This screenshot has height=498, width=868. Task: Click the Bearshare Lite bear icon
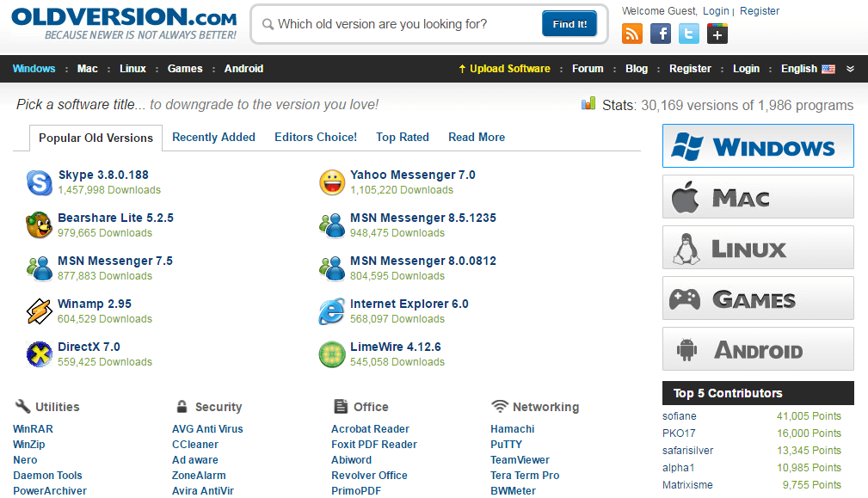pos(40,225)
